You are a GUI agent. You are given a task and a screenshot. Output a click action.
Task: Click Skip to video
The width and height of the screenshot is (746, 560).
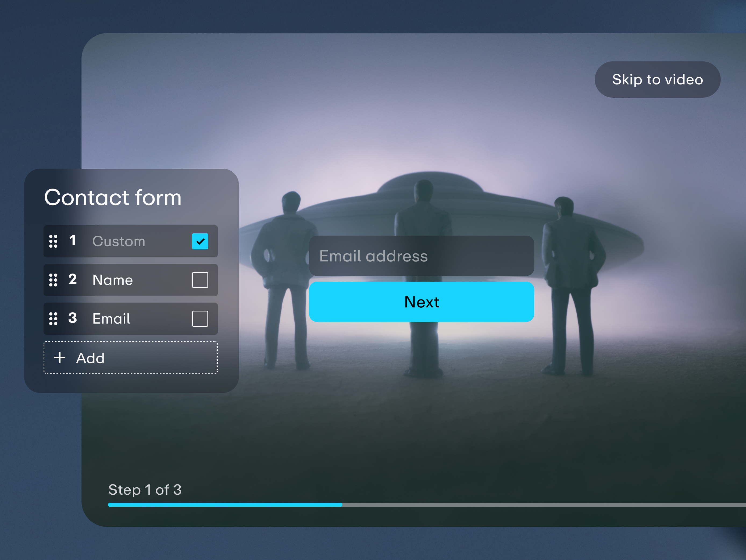coord(657,80)
